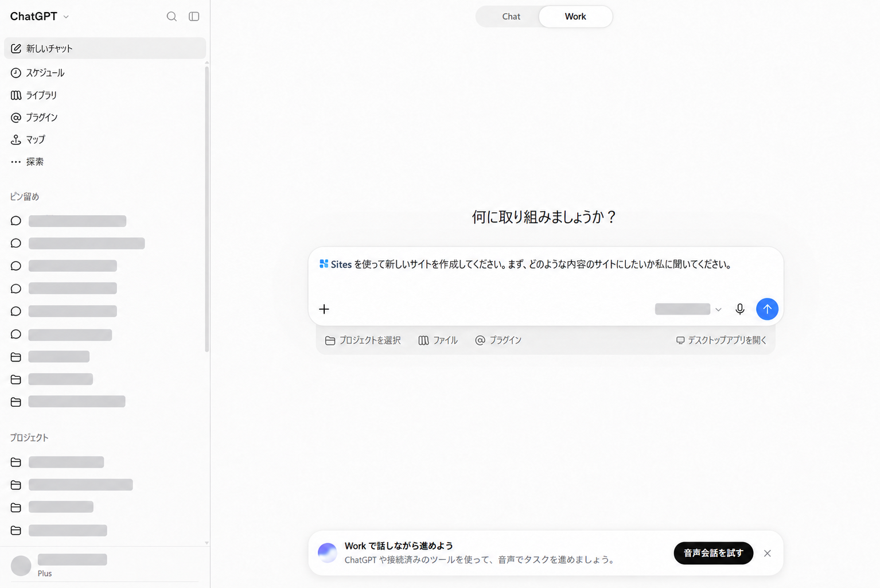
Task: Open スケジュール from the sidebar
Action: (x=38, y=73)
